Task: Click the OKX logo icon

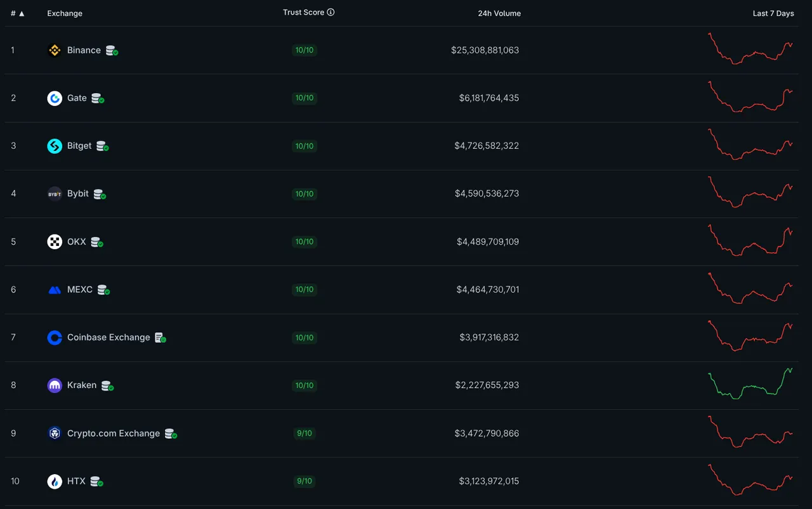Action: [55, 242]
